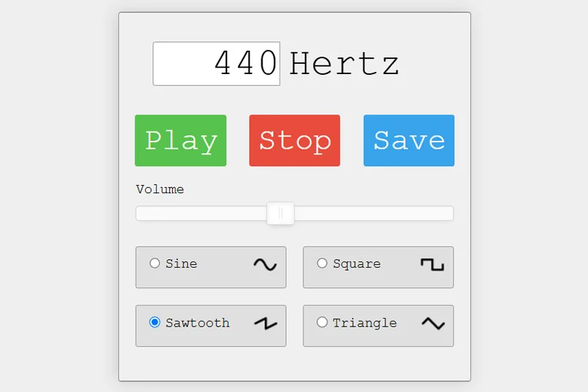Image resolution: width=588 pixels, height=392 pixels.
Task: Click the sawtooth wave icon
Action: (266, 324)
